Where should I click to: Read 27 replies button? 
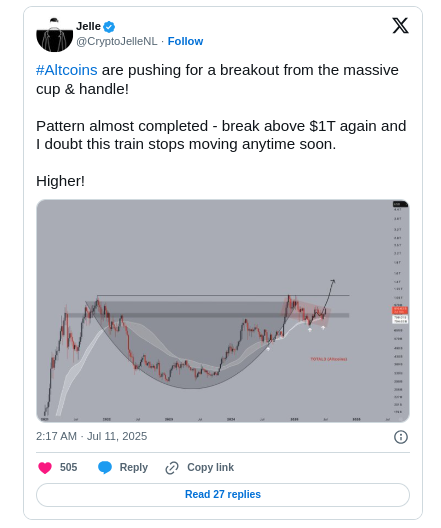223,495
